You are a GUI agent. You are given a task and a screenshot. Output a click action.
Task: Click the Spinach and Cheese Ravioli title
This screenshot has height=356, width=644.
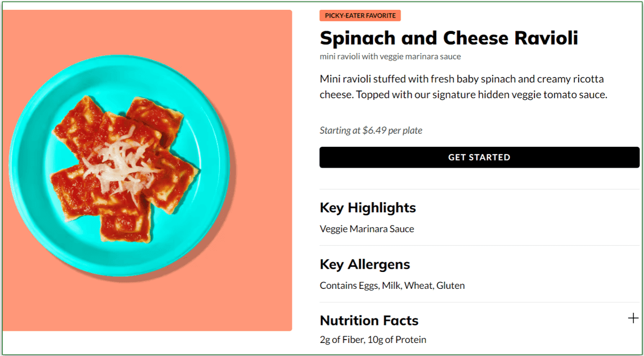click(x=448, y=38)
